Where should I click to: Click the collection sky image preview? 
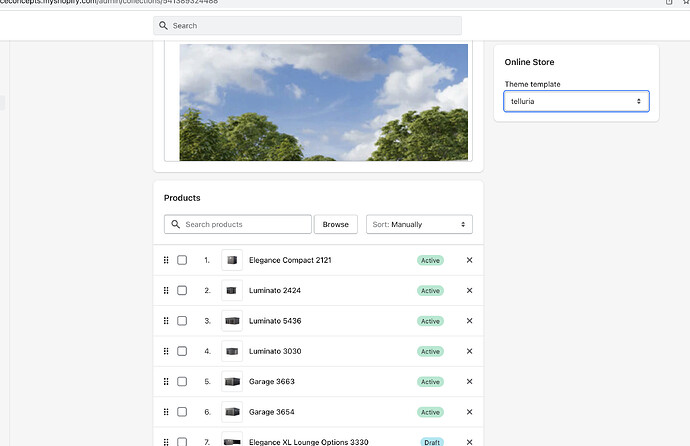(323, 102)
